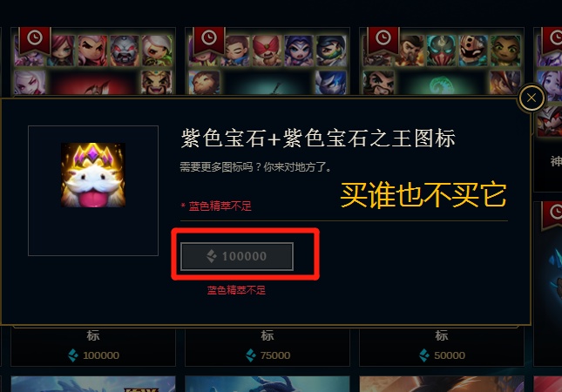Select the 100000 price on first bundle card

[x=101, y=355]
